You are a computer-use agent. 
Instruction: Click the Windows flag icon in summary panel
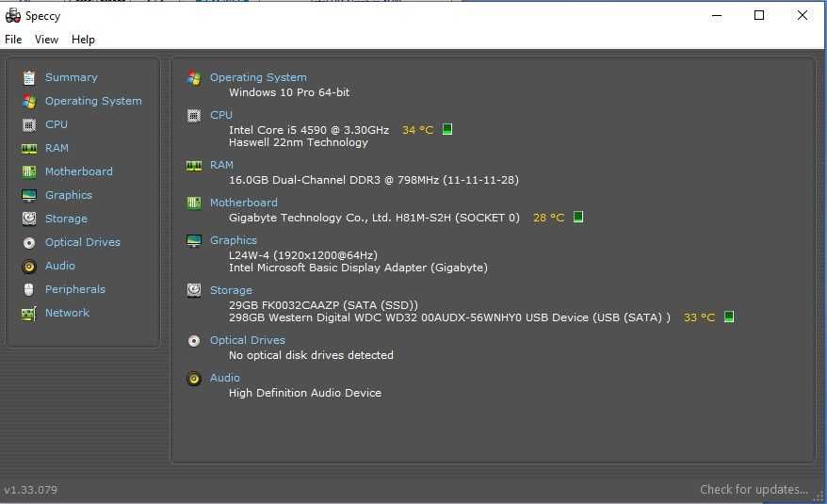(194, 78)
